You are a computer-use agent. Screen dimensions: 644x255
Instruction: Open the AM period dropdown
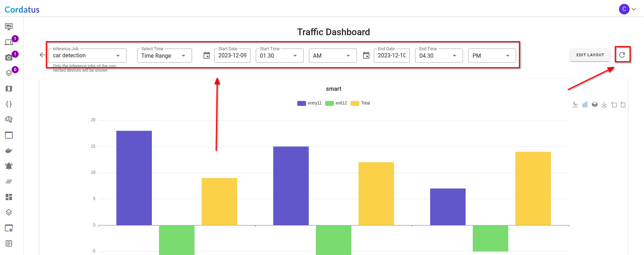(333, 56)
